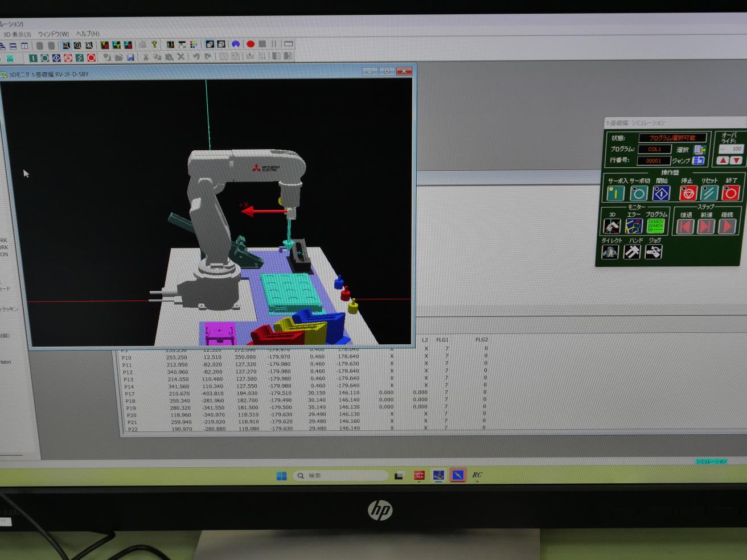
Task: Click the red record circle in toolbar
Action: [x=250, y=44]
